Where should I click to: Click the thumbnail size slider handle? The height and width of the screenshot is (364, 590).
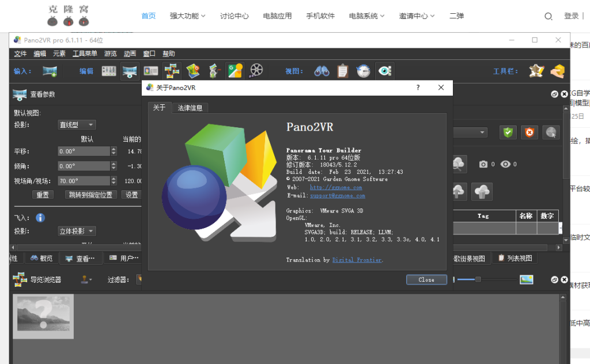[x=478, y=279]
